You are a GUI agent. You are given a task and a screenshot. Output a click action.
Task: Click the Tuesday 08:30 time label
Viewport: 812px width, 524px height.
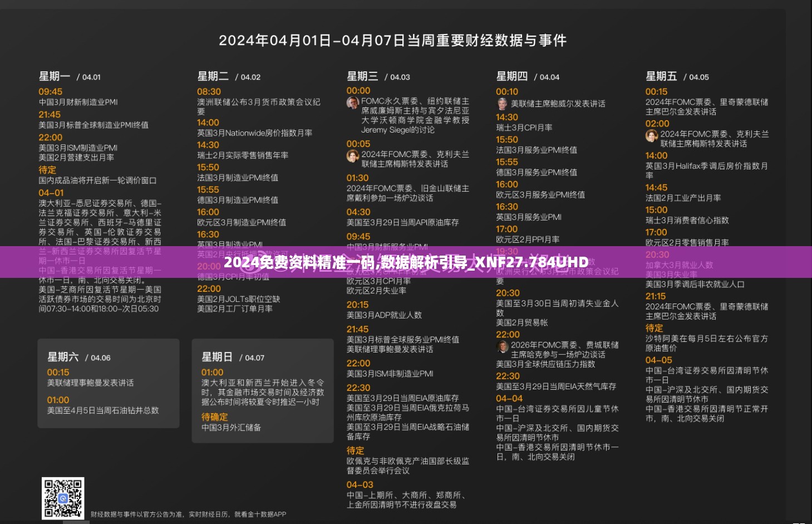click(x=209, y=91)
